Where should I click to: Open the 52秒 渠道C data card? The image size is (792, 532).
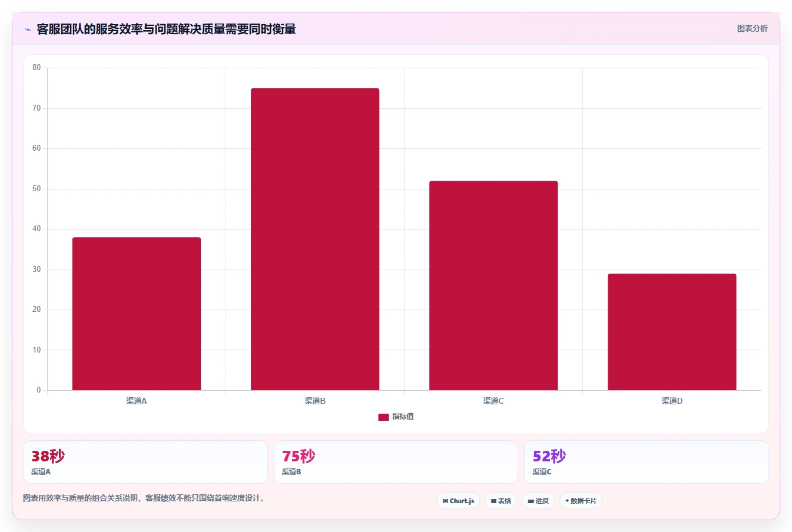click(647, 462)
